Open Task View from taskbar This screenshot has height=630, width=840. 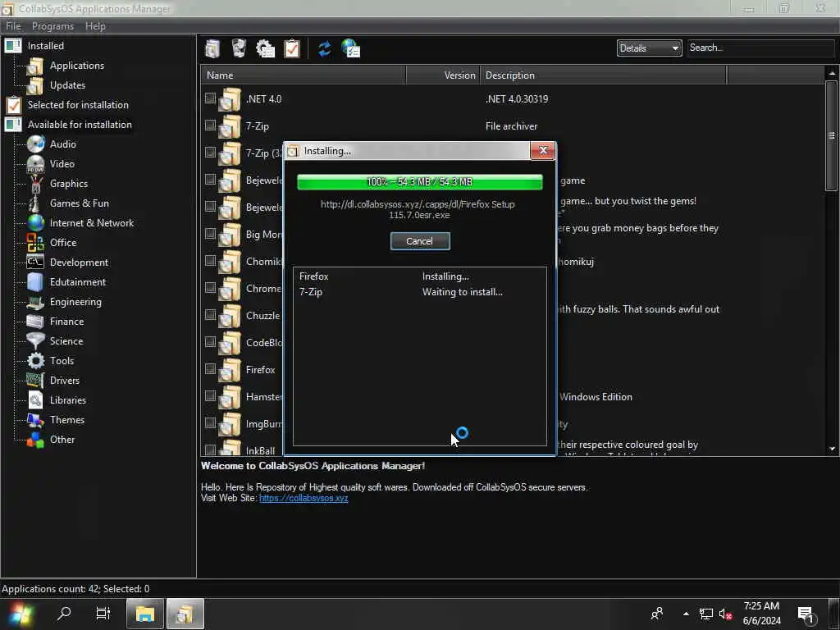coord(103,614)
